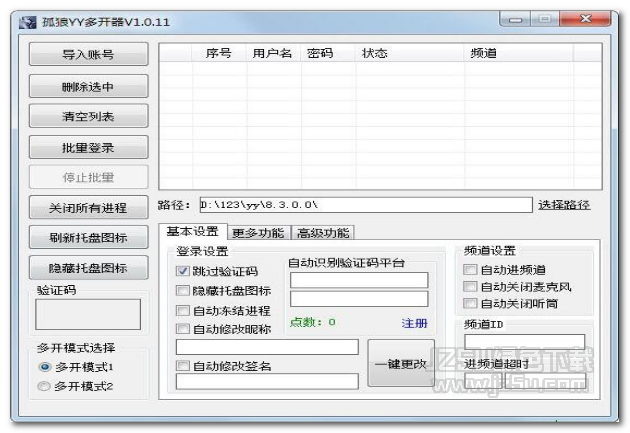
Task: Click 密码 column header
Action: click(328, 53)
